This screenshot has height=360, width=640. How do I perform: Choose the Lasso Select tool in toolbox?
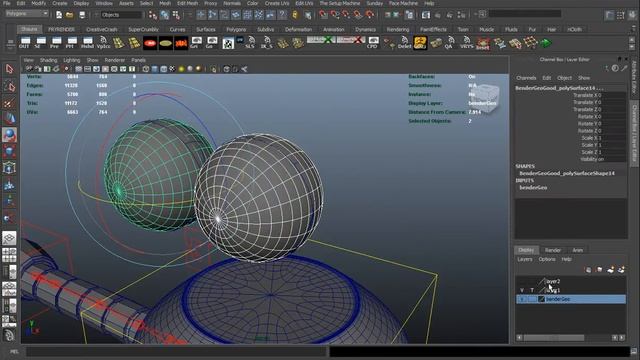click(9, 86)
